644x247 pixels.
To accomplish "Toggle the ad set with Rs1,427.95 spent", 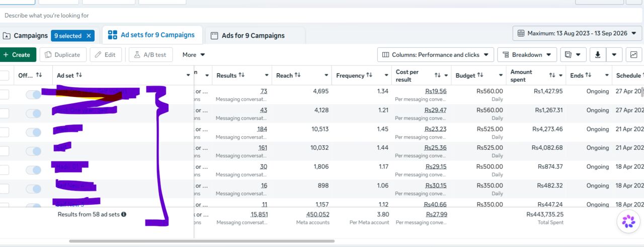I will click(x=33, y=95).
